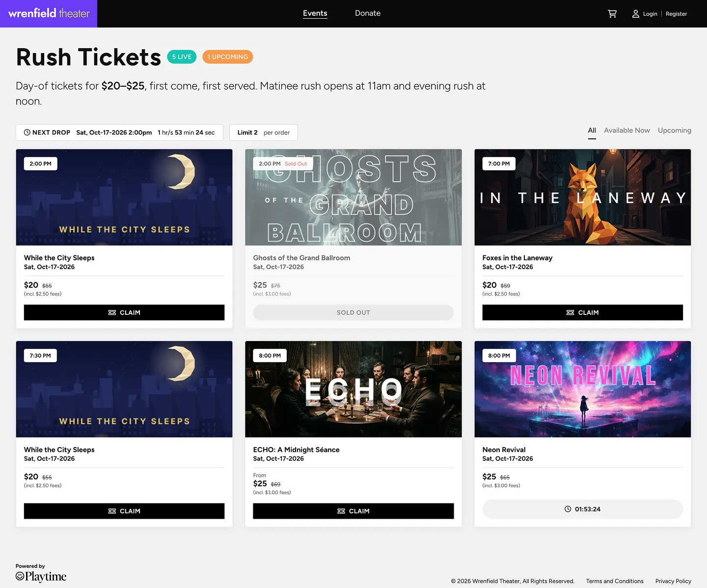Click the '1 hr/s 53 min 24 sec' countdown text

pyautogui.click(x=186, y=133)
